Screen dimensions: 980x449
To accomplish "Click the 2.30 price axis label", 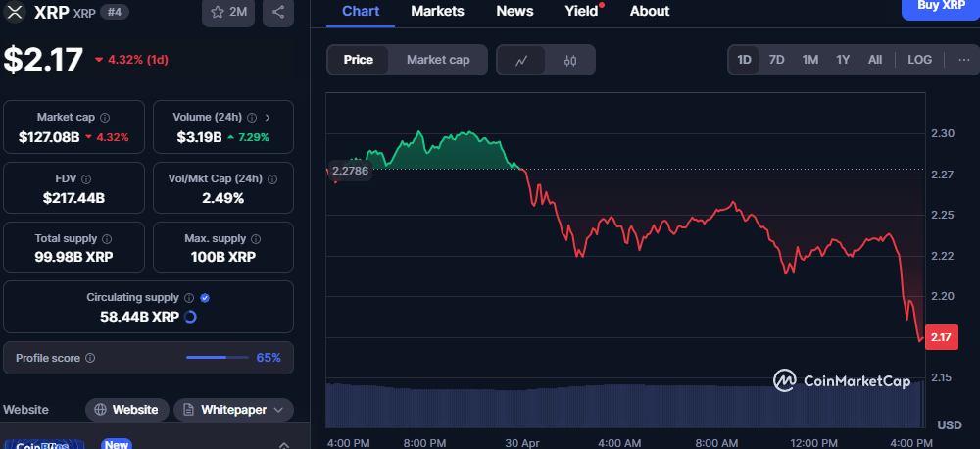I will 941,133.
